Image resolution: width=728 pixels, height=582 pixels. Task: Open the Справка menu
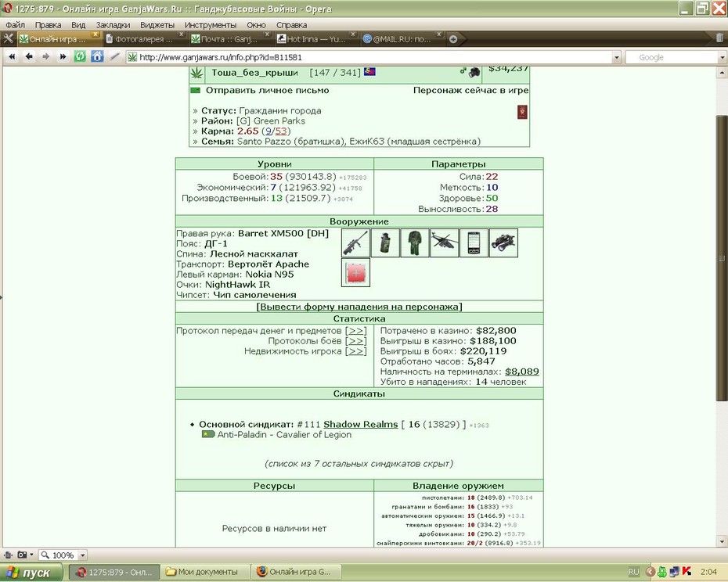[x=291, y=25]
